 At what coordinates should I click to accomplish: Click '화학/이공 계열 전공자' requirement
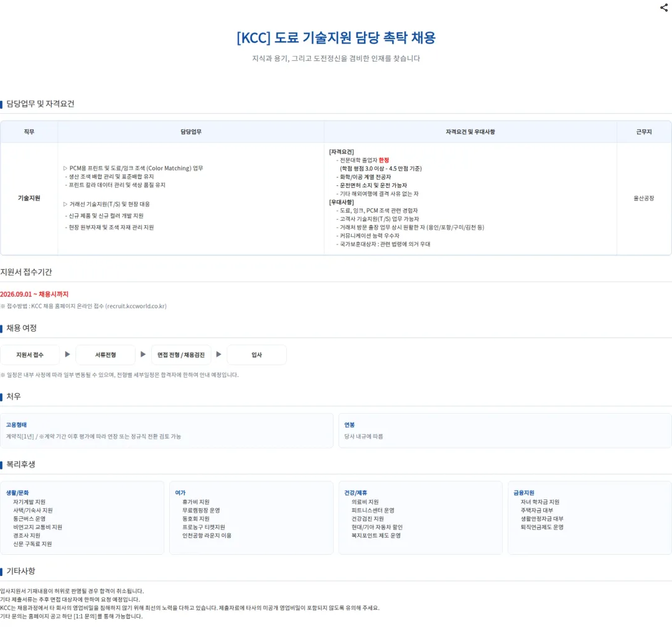click(363, 177)
